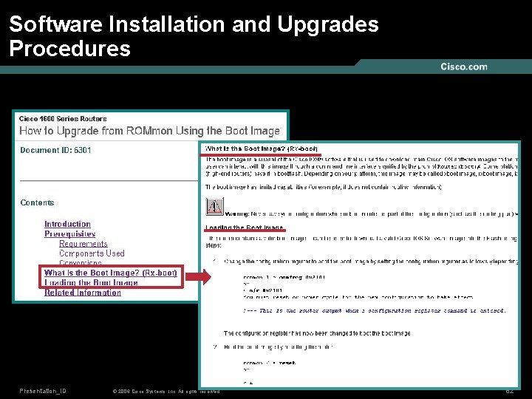Open 'What Is the Boot Image? (Rx-boot)' link

pos(111,273)
